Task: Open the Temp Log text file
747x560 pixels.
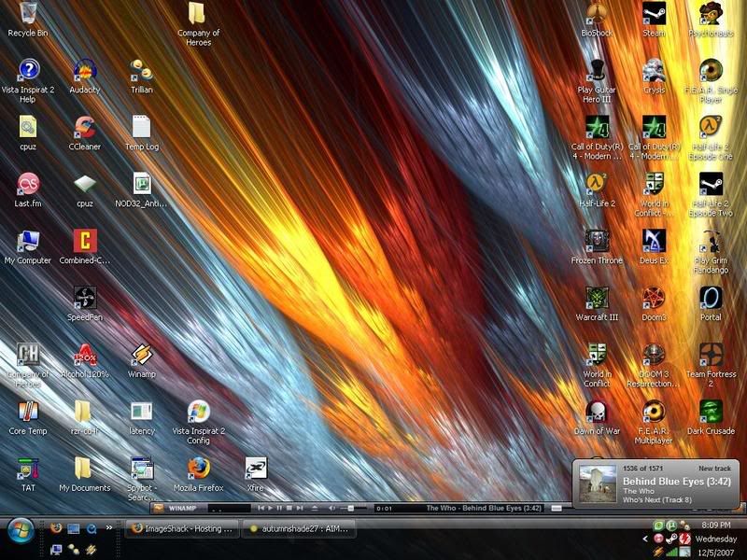Action: tap(142, 133)
